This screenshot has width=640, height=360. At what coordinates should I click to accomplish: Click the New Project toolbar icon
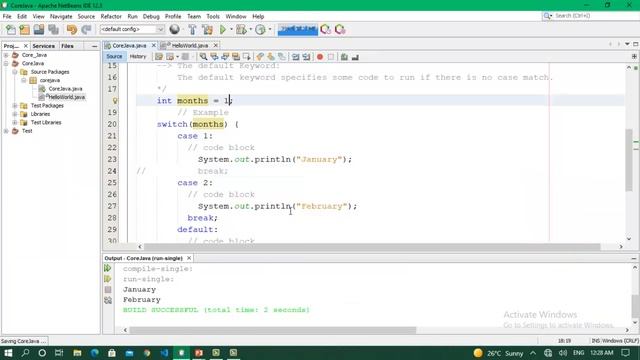(24, 29)
